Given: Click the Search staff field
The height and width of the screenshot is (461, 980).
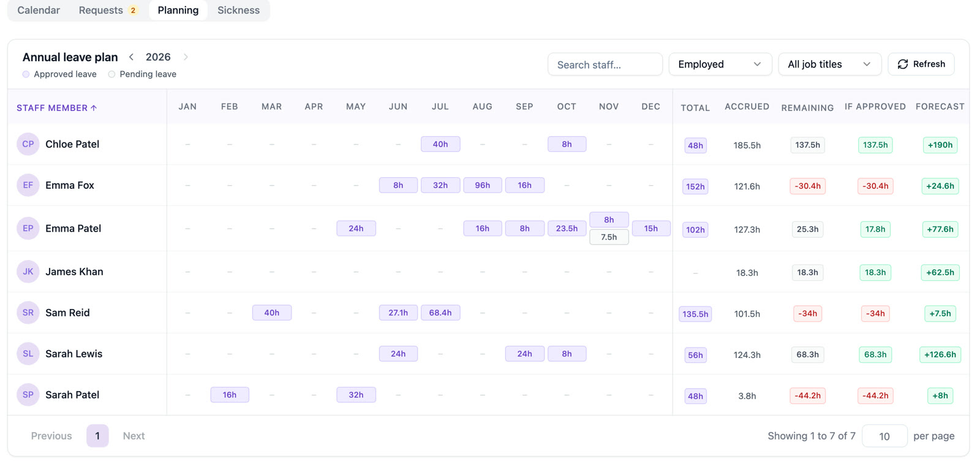Looking at the screenshot, I should (605, 64).
